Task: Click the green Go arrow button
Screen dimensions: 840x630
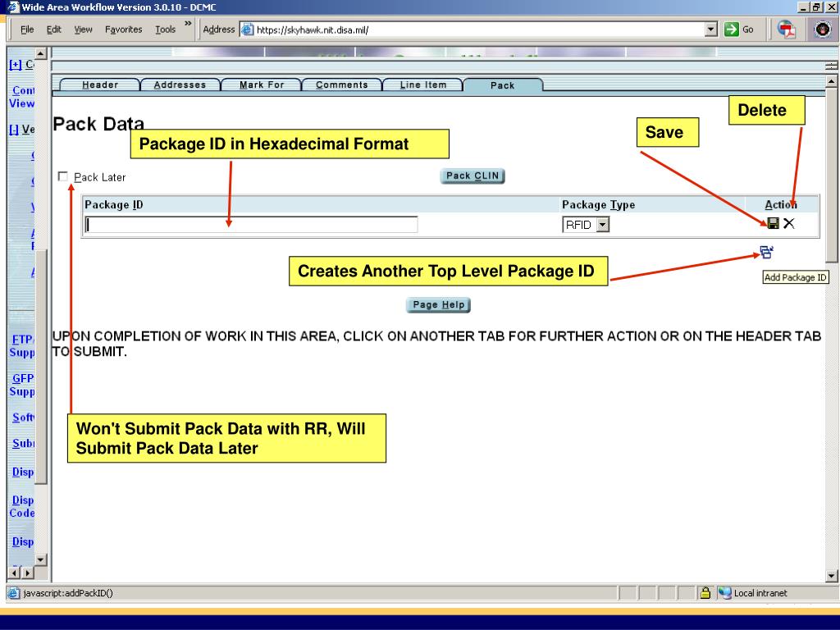Action: click(x=731, y=30)
